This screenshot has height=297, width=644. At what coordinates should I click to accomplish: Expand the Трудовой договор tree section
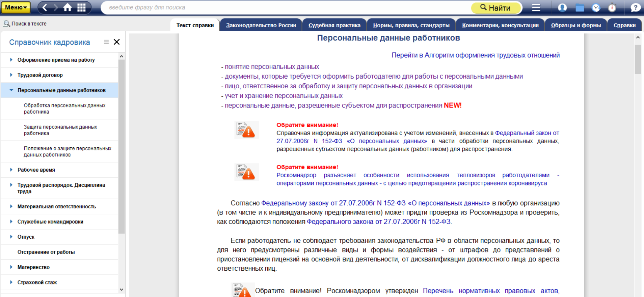click(x=11, y=75)
